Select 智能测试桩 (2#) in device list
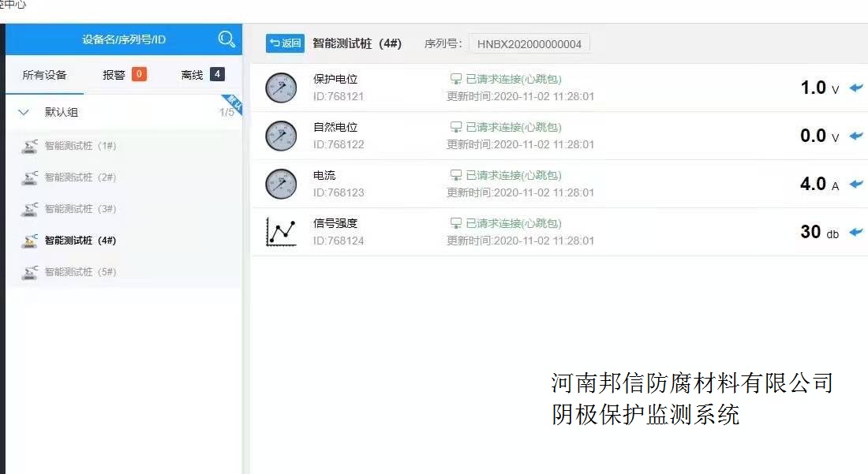This screenshot has width=868, height=474. 80,177
